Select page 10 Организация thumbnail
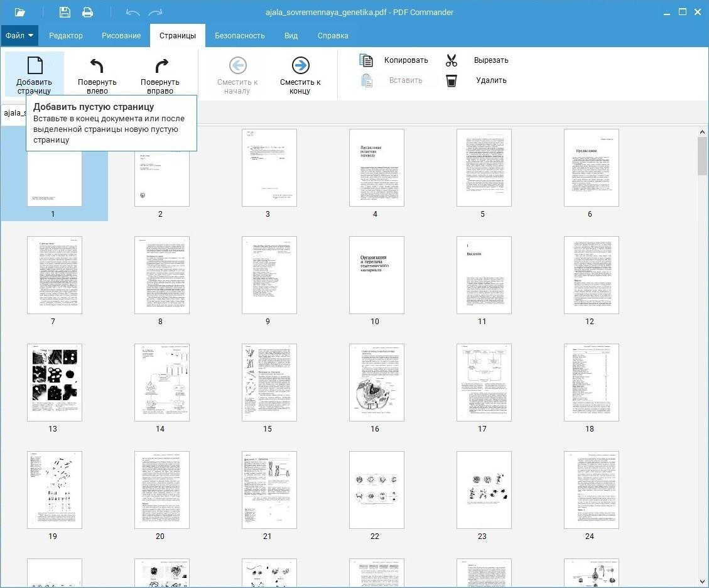This screenshot has height=588, width=709. click(377, 275)
